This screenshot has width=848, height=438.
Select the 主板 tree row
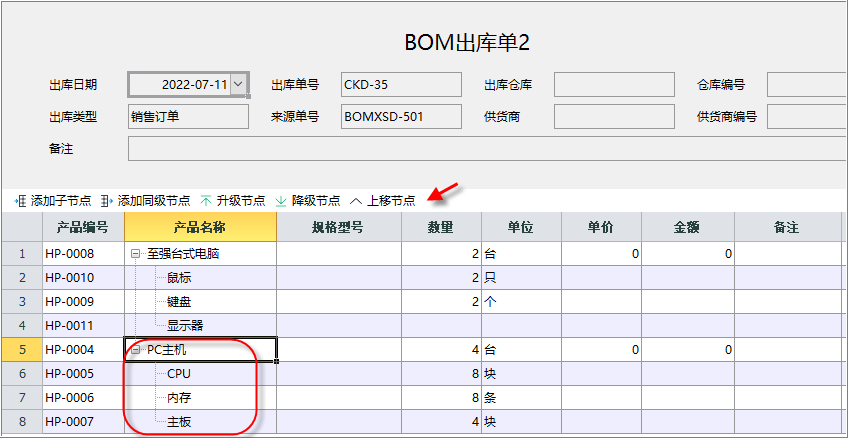tap(179, 422)
